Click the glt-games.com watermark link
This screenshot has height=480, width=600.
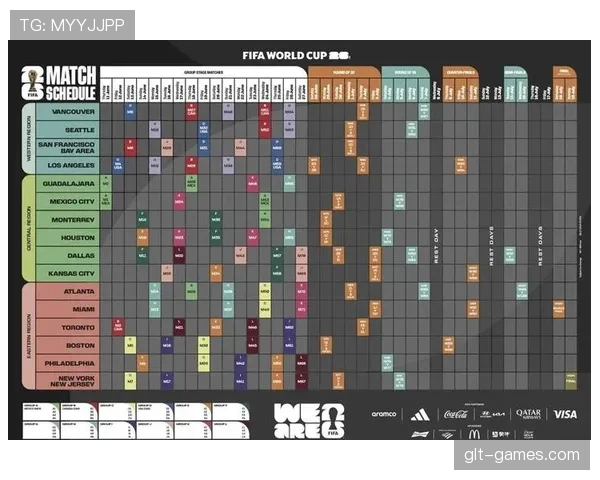(x=522, y=455)
